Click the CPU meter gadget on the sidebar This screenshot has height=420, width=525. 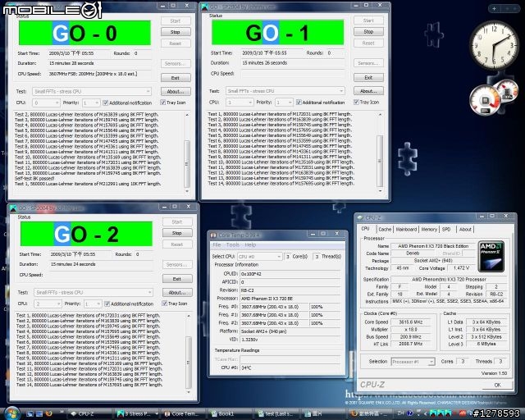click(x=493, y=97)
